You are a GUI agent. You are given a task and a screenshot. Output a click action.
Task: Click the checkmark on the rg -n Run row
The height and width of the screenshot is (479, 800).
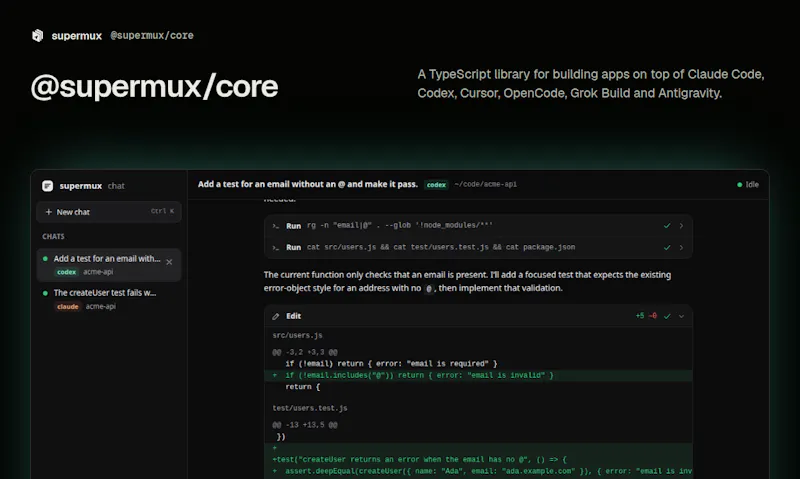667,225
